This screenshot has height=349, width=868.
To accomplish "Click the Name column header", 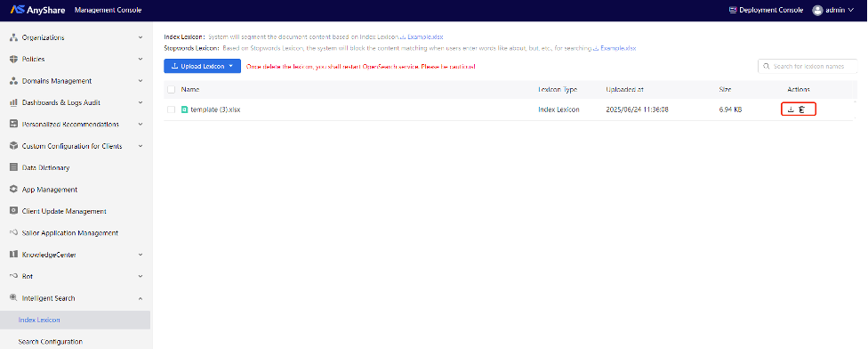I will 190,89.
